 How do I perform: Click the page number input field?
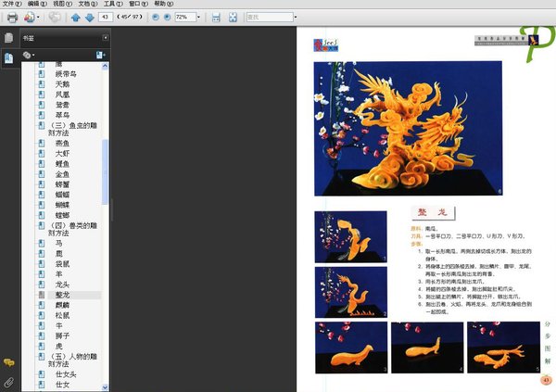(104, 17)
